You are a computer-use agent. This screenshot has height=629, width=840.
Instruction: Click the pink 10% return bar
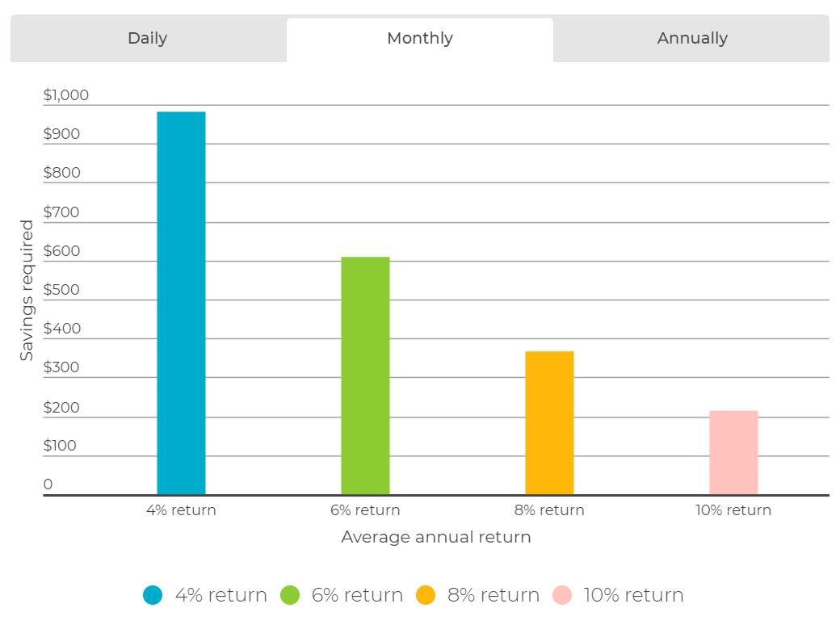pos(733,453)
